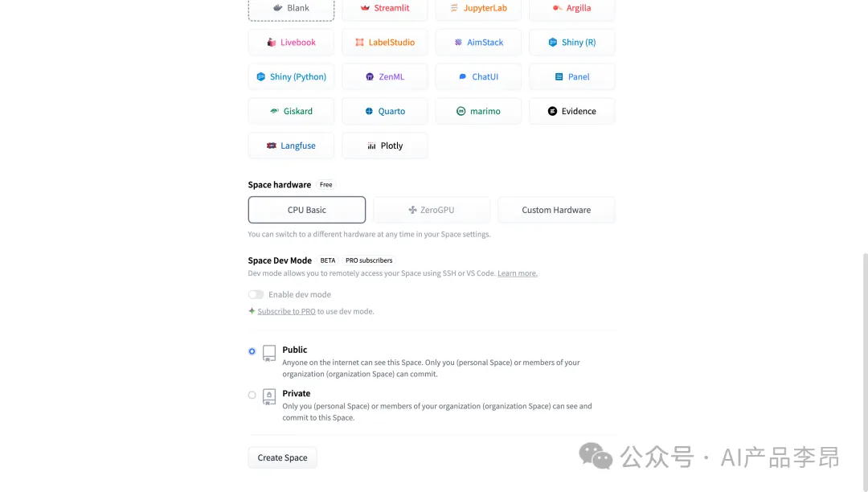The image size is (868, 492).
Task: Select ZeroGPU hardware option
Action: [x=432, y=210]
